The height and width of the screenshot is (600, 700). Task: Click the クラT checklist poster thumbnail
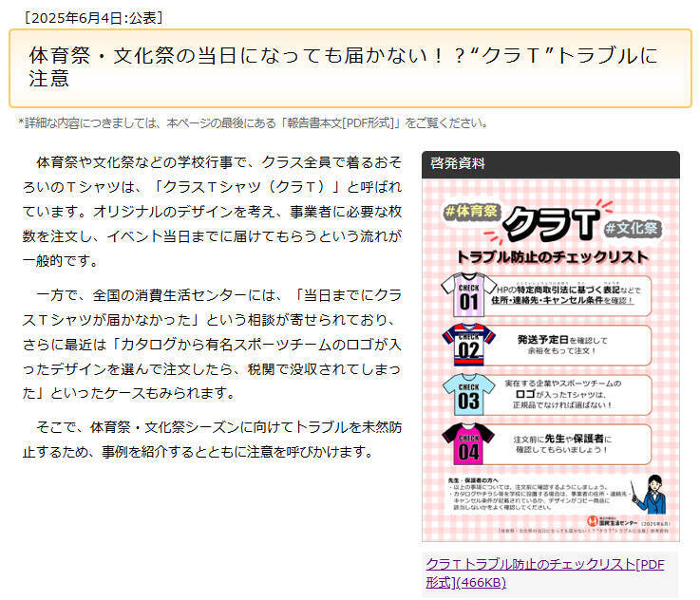551,360
